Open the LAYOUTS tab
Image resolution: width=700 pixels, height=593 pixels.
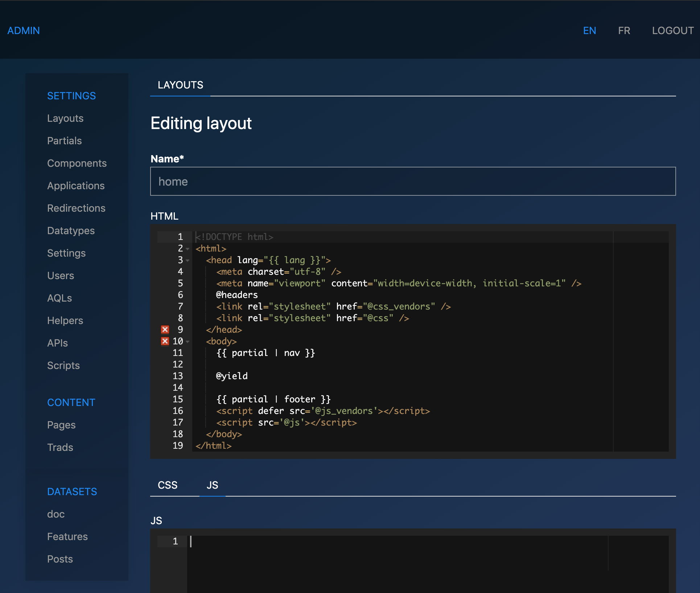[180, 85]
